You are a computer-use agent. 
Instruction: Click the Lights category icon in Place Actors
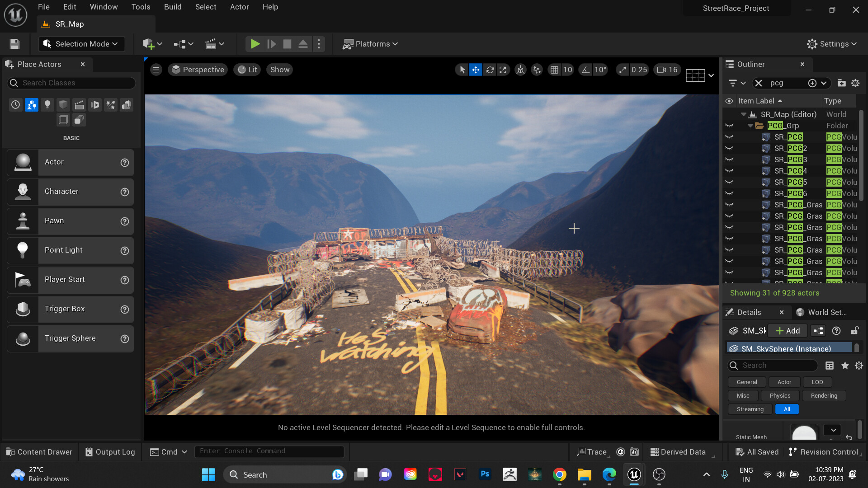(x=47, y=105)
